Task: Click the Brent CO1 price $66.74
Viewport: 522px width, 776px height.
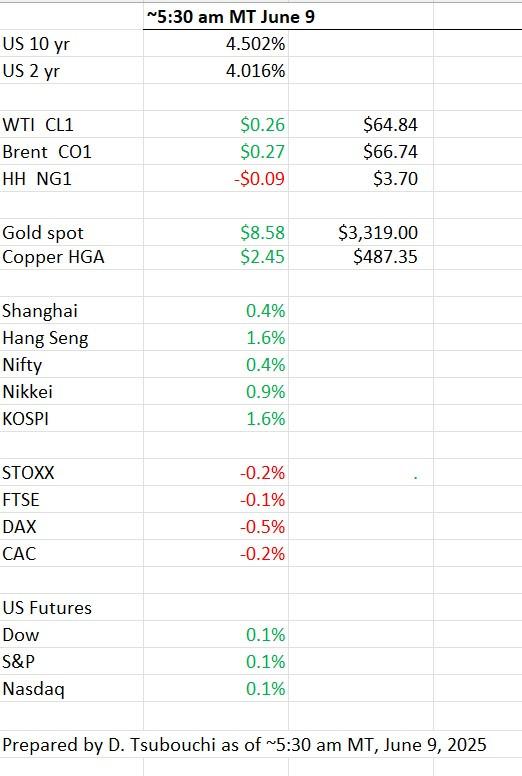Action: (390, 151)
